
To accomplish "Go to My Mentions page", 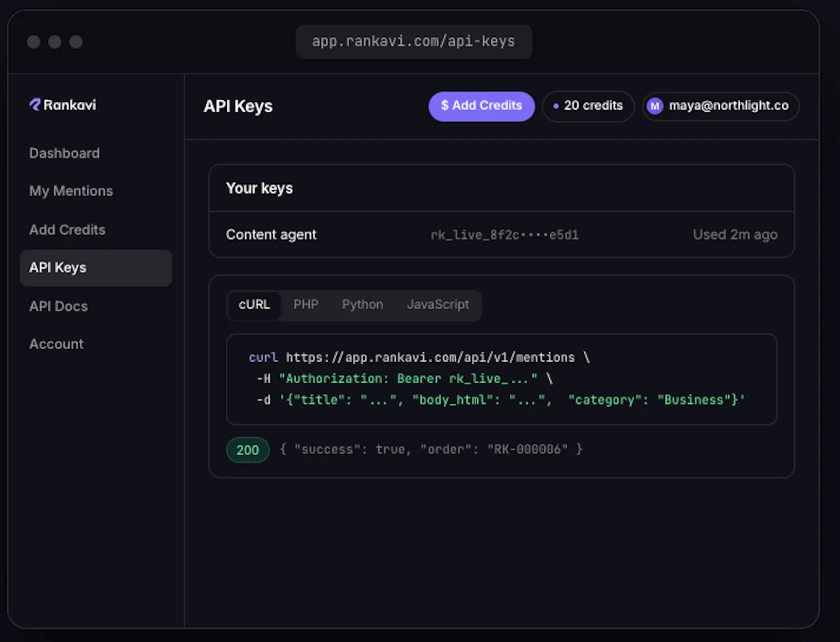I will pos(71,191).
